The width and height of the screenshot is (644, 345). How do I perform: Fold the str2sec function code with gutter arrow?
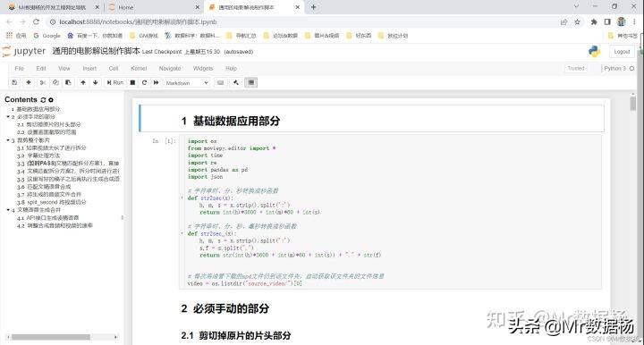tap(182, 198)
